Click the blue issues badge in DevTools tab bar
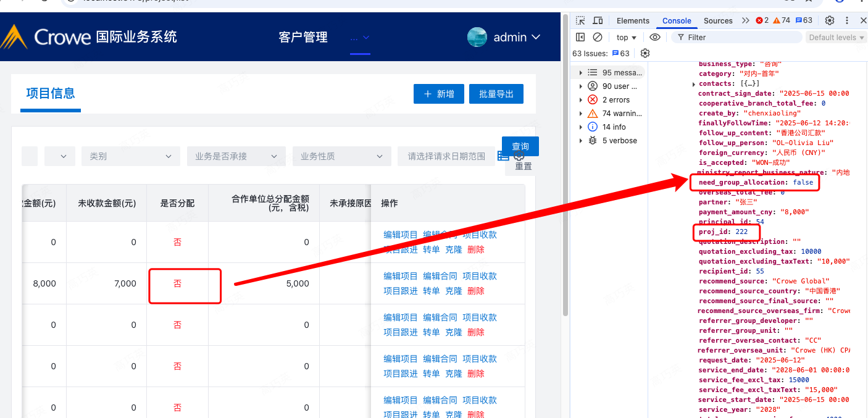Viewport: 868px width, 418px height. 804,20
